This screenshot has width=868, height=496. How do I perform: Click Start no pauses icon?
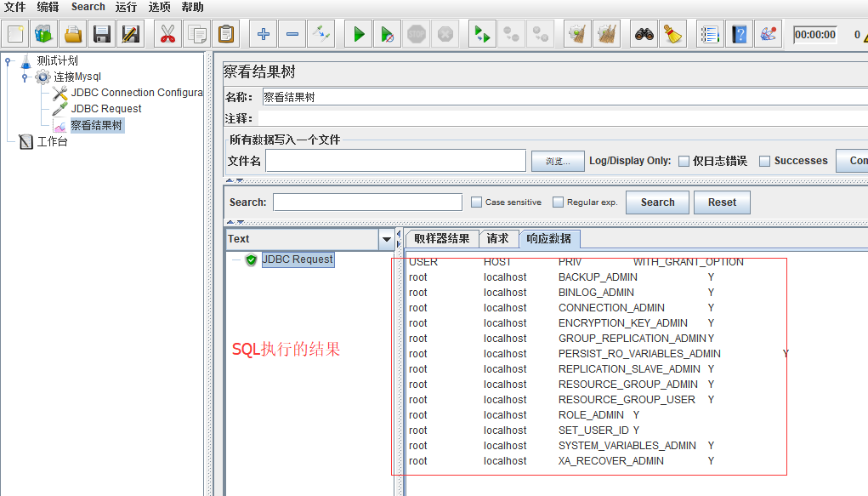388,34
